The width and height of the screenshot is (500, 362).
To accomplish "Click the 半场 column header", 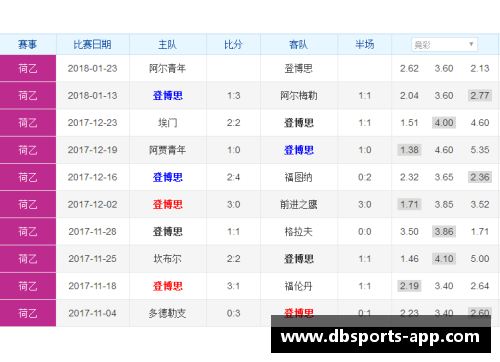I will click(x=364, y=44).
